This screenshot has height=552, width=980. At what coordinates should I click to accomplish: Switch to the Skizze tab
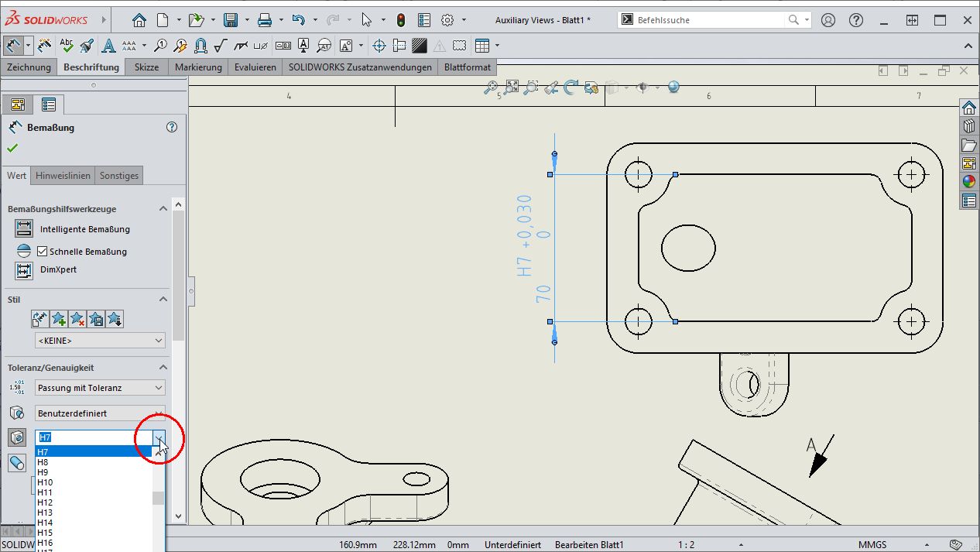146,67
